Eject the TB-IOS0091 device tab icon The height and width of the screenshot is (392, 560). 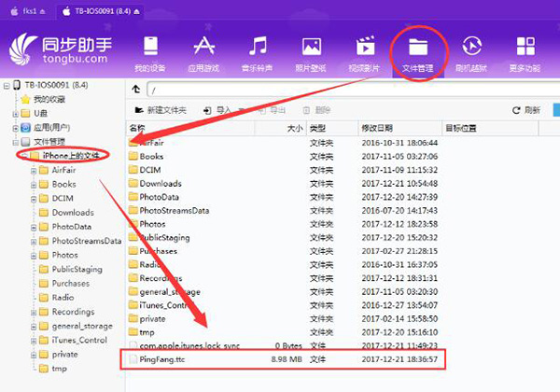137,12
